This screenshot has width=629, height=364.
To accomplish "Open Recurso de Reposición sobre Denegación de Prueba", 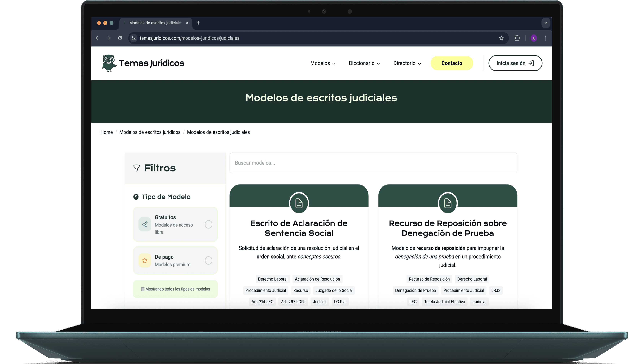I will coord(448,228).
